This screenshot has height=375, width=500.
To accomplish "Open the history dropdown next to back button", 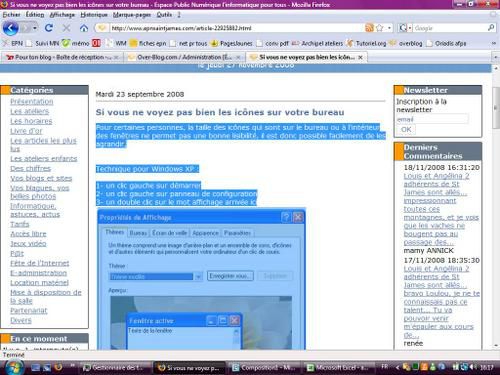I will coord(35,28).
